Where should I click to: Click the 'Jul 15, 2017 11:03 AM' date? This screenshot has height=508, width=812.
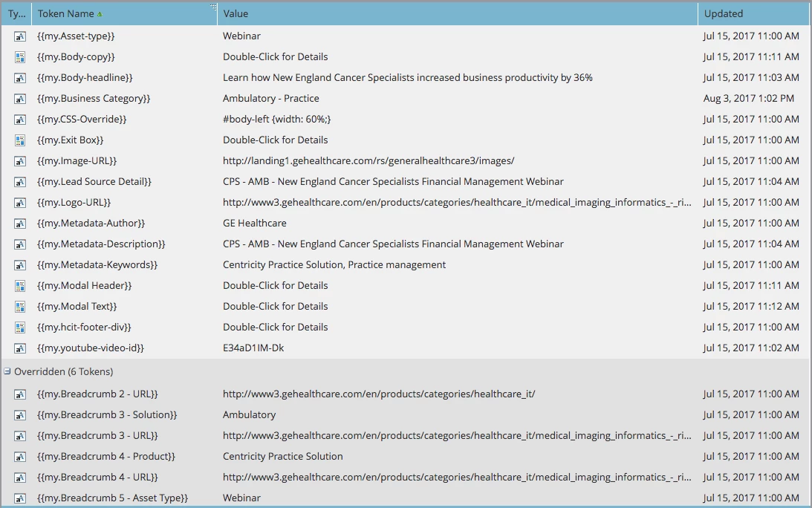751,78
